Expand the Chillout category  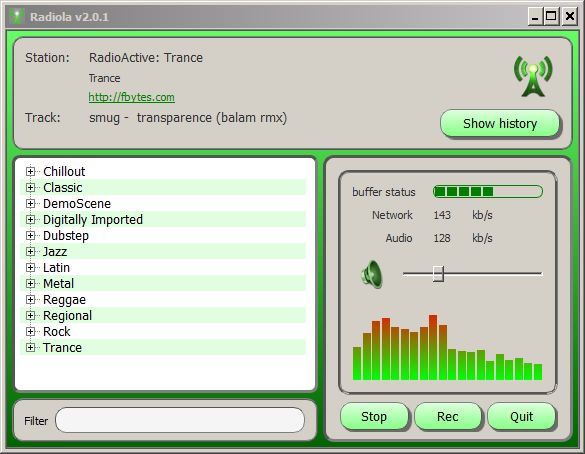click(31, 171)
